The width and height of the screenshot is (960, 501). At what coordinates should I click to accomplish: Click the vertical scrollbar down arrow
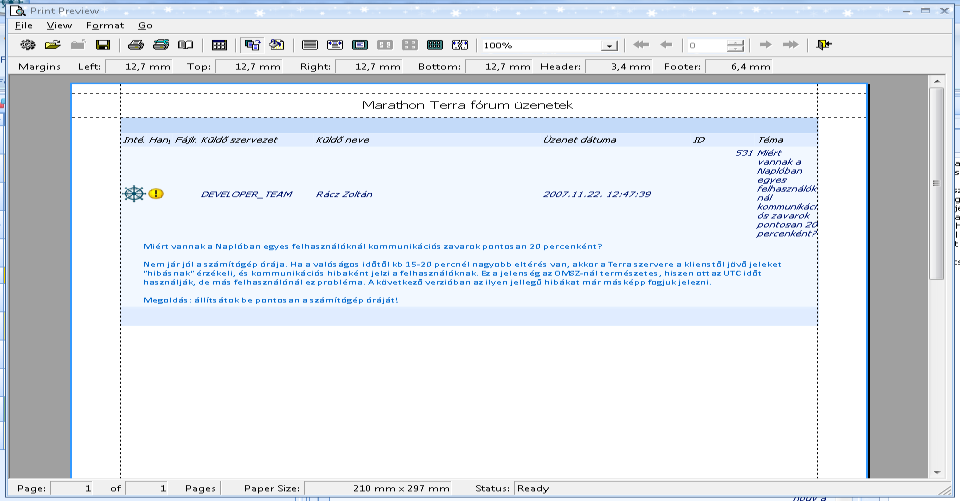[937, 472]
